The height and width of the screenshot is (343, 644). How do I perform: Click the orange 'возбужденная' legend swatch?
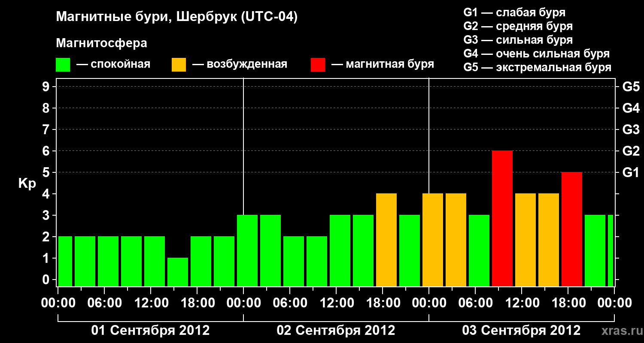pyautogui.click(x=179, y=65)
